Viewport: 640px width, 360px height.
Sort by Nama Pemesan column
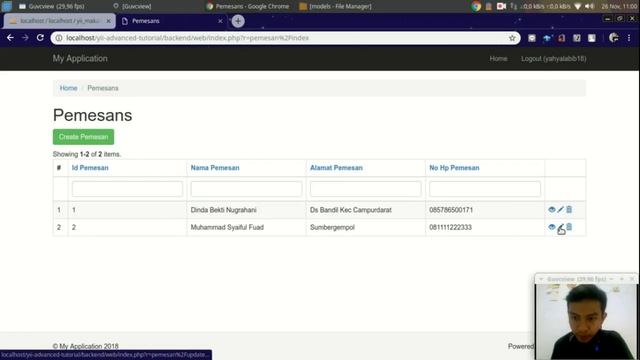pos(215,168)
